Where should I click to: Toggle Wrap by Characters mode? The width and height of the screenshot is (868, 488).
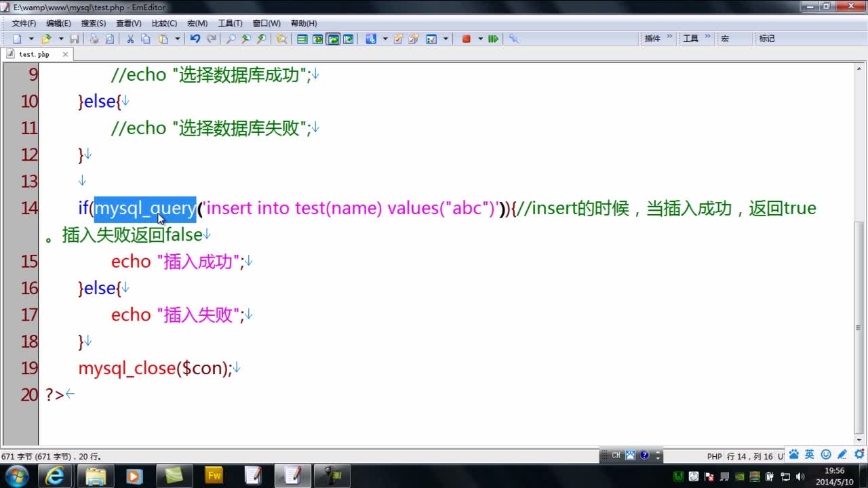point(317,39)
